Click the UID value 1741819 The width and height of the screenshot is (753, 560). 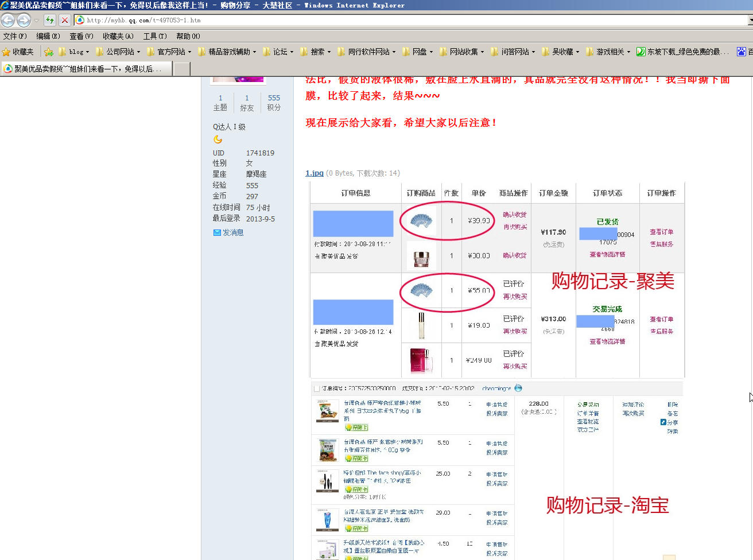(x=260, y=153)
